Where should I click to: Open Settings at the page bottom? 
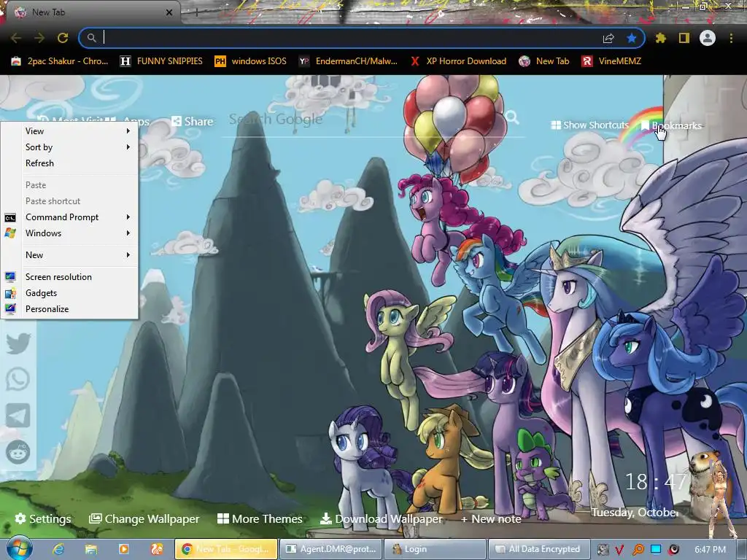pos(43,518)
